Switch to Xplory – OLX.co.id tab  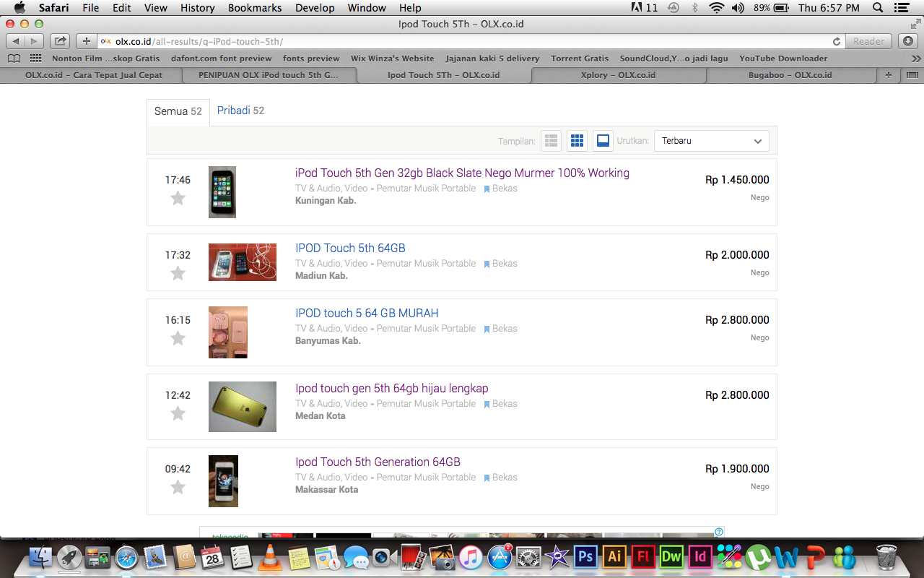click(x=619, y=75)
